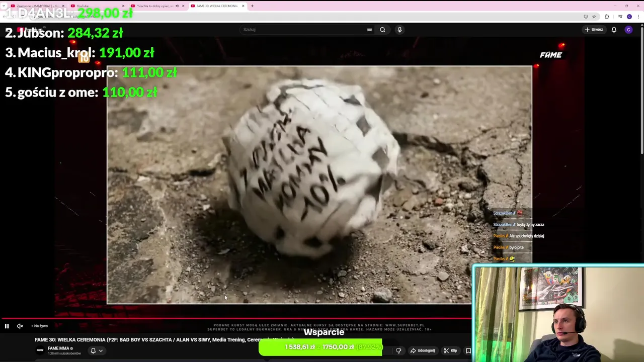Click the install/cast icon in address bar

(x=586, y=17)
